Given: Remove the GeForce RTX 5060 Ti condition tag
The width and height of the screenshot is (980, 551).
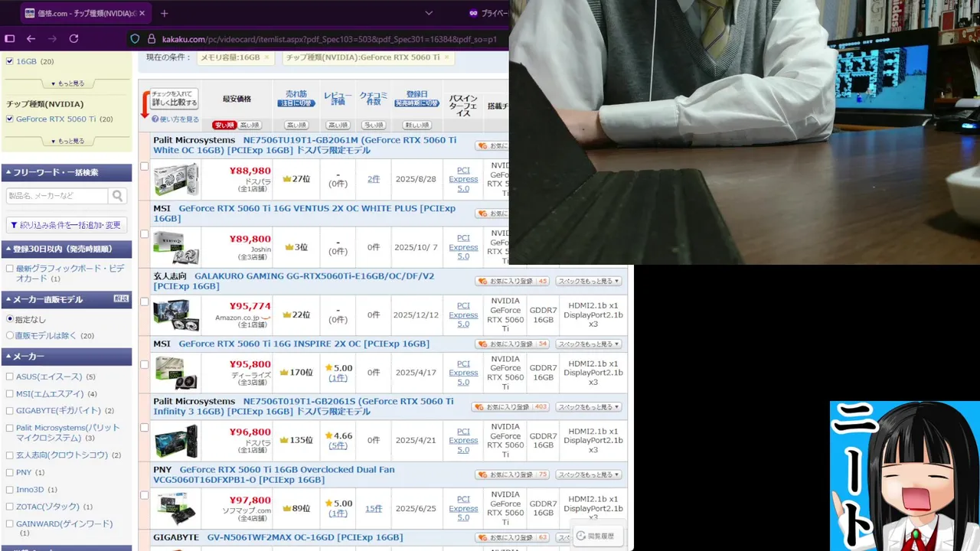Looking at the screenshot, I should coord(446,57).
